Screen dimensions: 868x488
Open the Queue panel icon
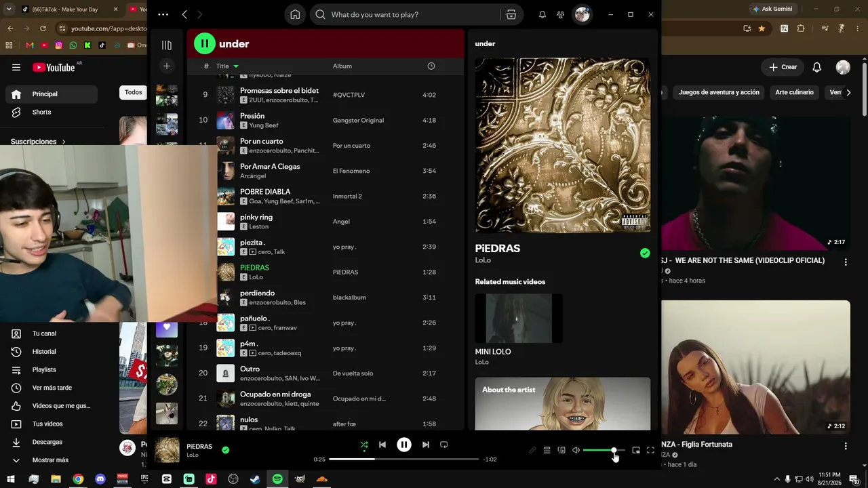pyautogui.click(x=547, y=450)
